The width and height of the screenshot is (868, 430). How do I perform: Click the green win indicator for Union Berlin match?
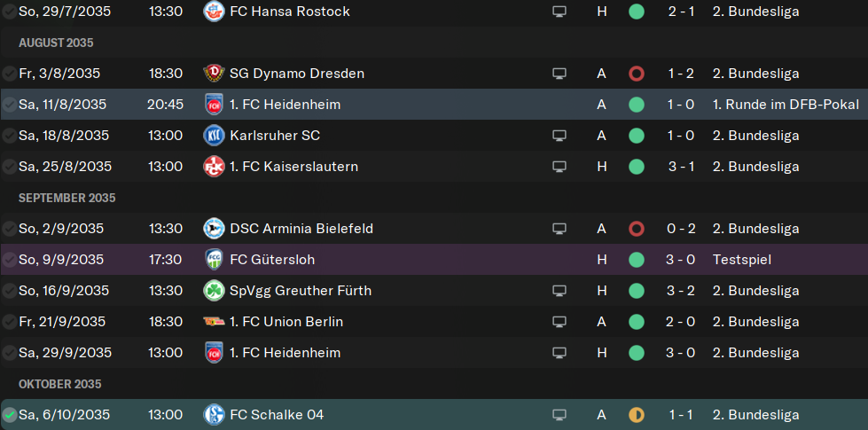637,322
